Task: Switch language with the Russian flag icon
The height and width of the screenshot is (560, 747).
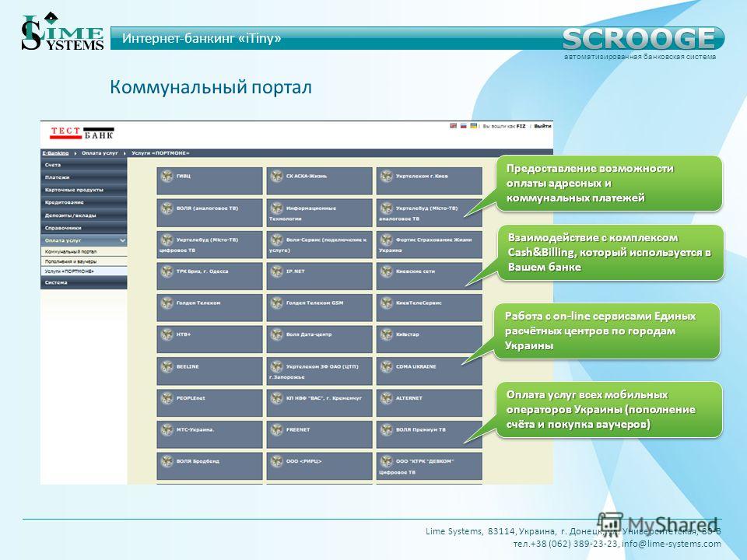Action: (x=463, y=126)
